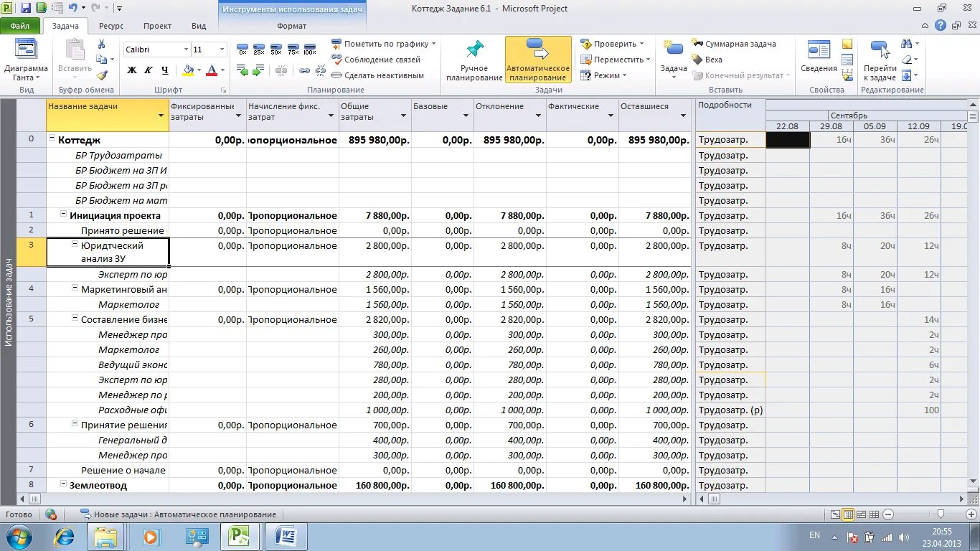Select the Задача ribbon tab
The width and height of the screenshot is (980, 551).
(65, 26)
